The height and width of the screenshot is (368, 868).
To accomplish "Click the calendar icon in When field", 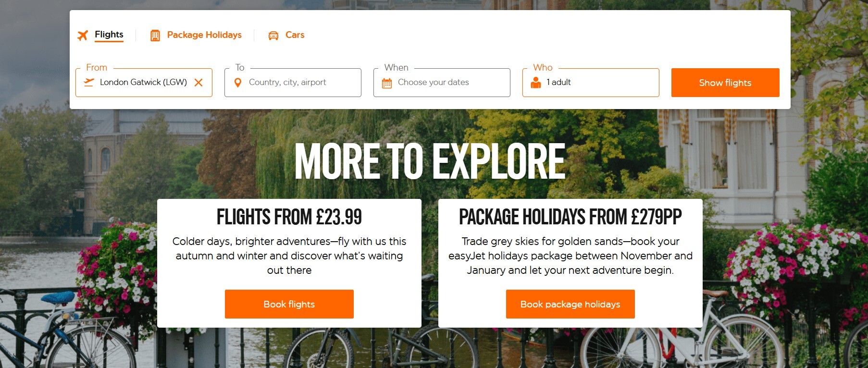I will (x=387, y=83).
